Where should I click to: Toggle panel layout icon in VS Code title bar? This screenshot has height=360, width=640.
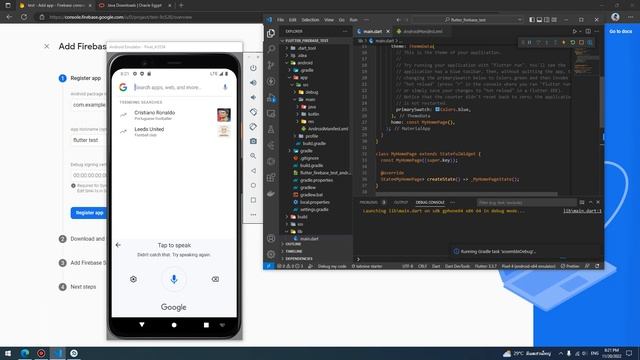539,19
